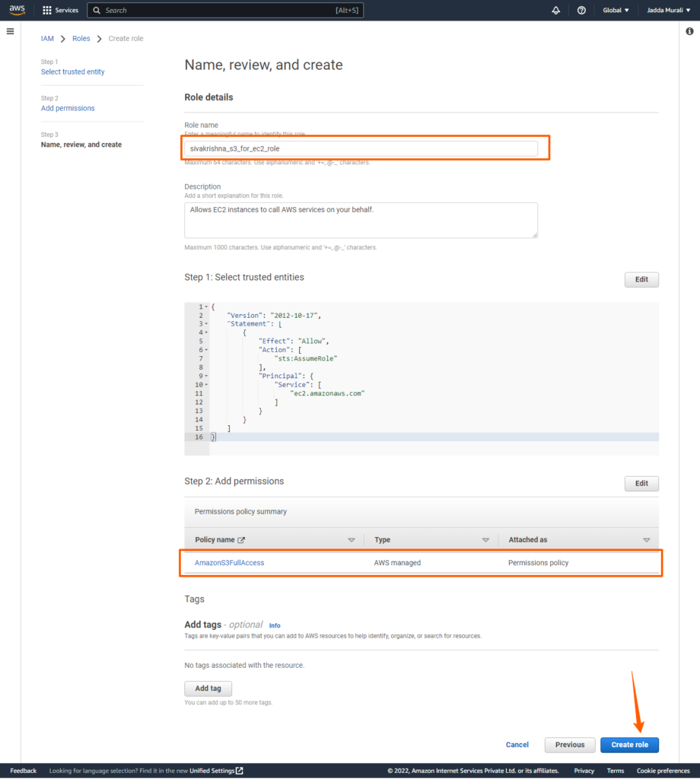Open the AmazonS3FullAccess policy link
The height and width of the screenshot is (779, 700).
click(x=229, y=563)
